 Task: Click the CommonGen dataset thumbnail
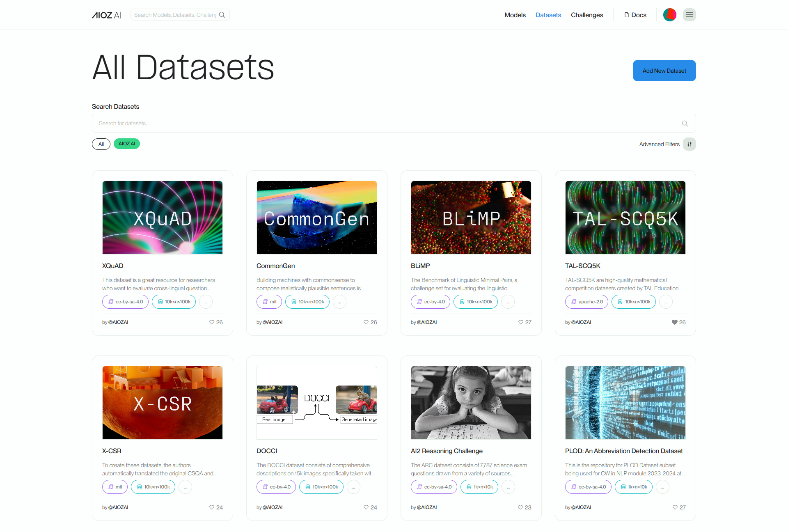(x=316, y=218)
